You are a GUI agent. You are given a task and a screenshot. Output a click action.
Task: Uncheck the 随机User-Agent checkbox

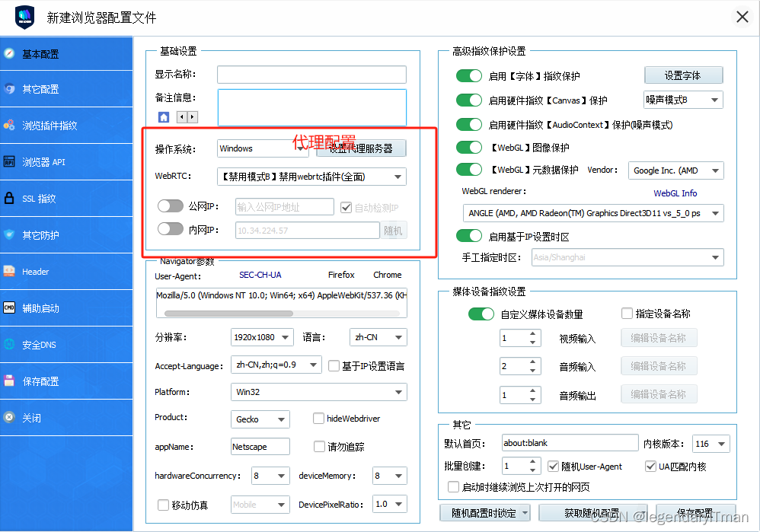pyautogui.click(x=553, y=466)
